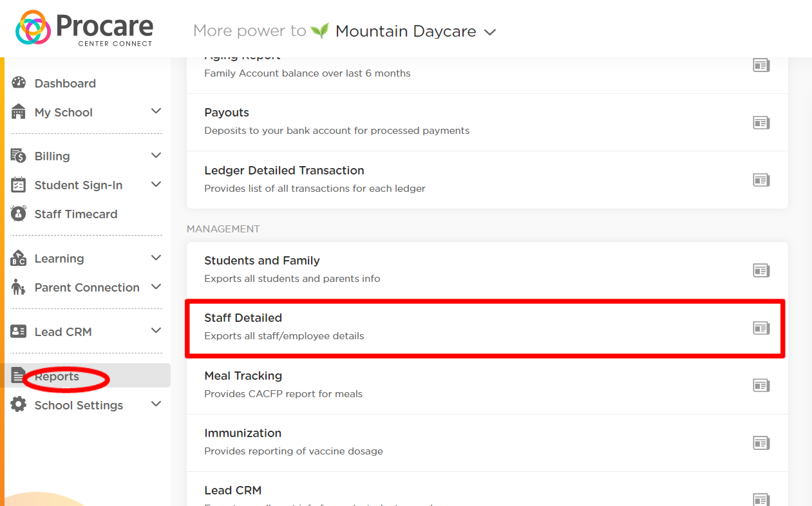
Task: Click the Learning label in sidebar
Action: pyautogui.click(x=59, y=258)
